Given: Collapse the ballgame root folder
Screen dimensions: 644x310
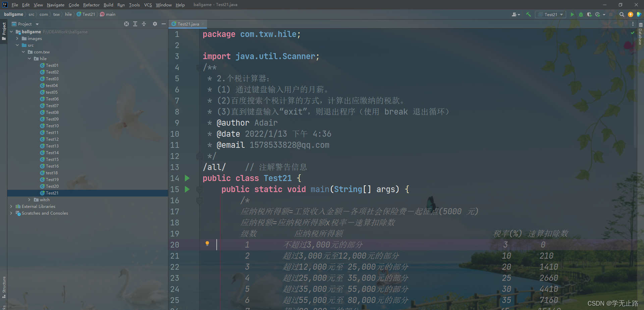Looking at the screenshot, I should click(11, 32).
